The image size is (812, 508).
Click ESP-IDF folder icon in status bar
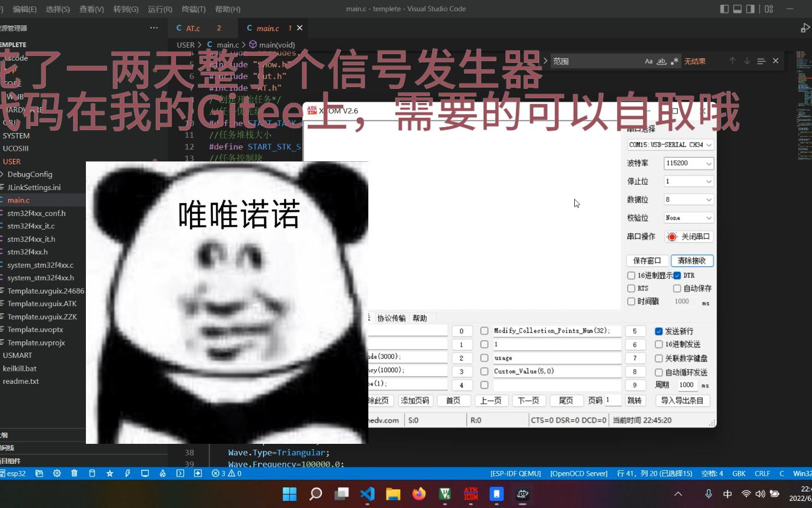coord(39,473)
